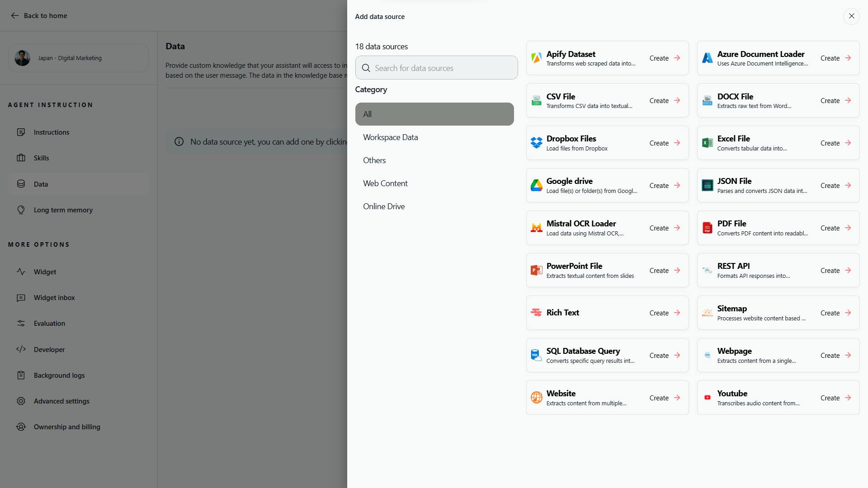Switch to the Web Content category
The width and height of the screenshot is (868, 488).
click(385, 183)
